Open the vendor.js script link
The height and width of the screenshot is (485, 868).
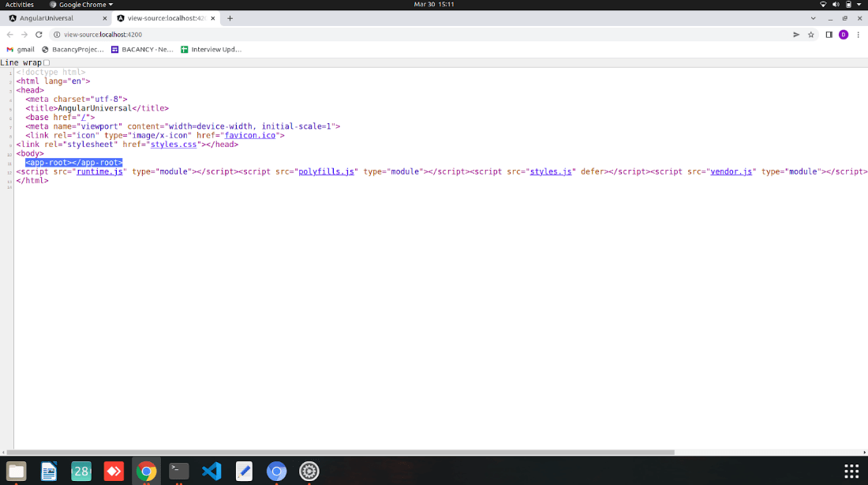click(x=731, y=171)
